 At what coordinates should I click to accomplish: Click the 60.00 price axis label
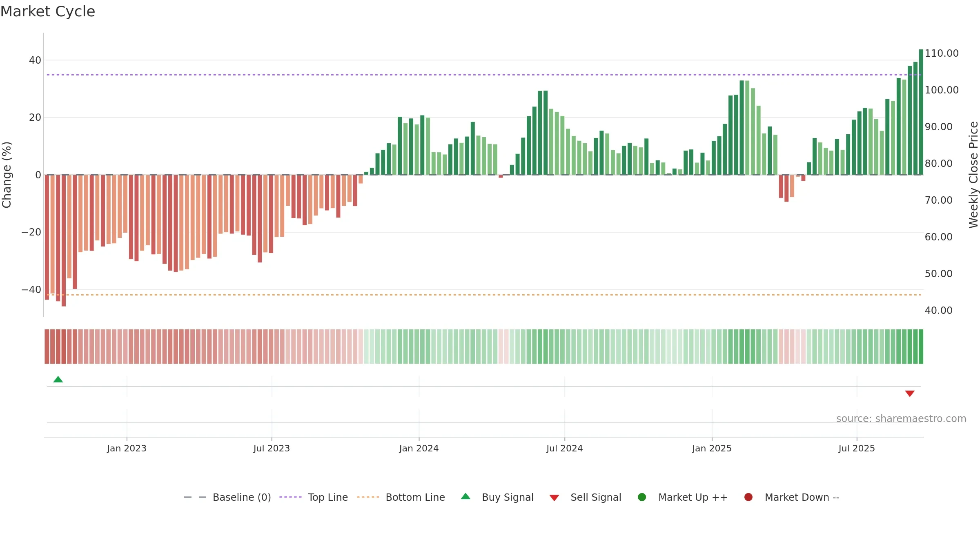[939, 237]
